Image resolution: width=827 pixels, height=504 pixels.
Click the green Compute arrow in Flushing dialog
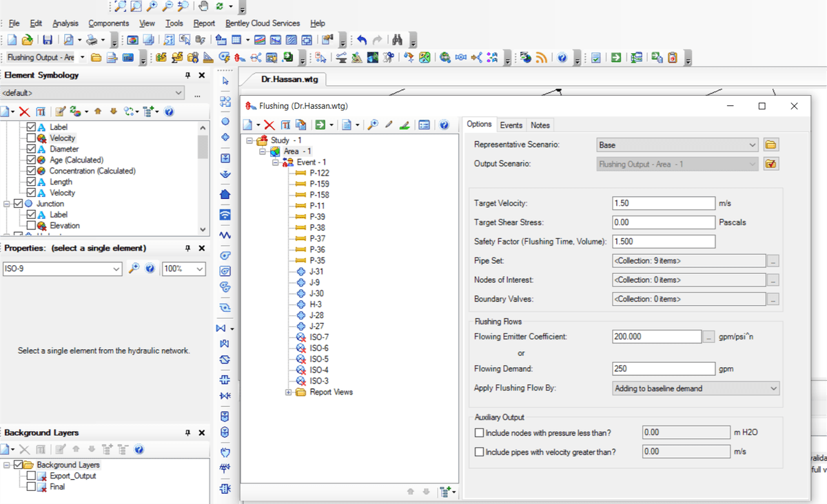[x=320, y=125]
